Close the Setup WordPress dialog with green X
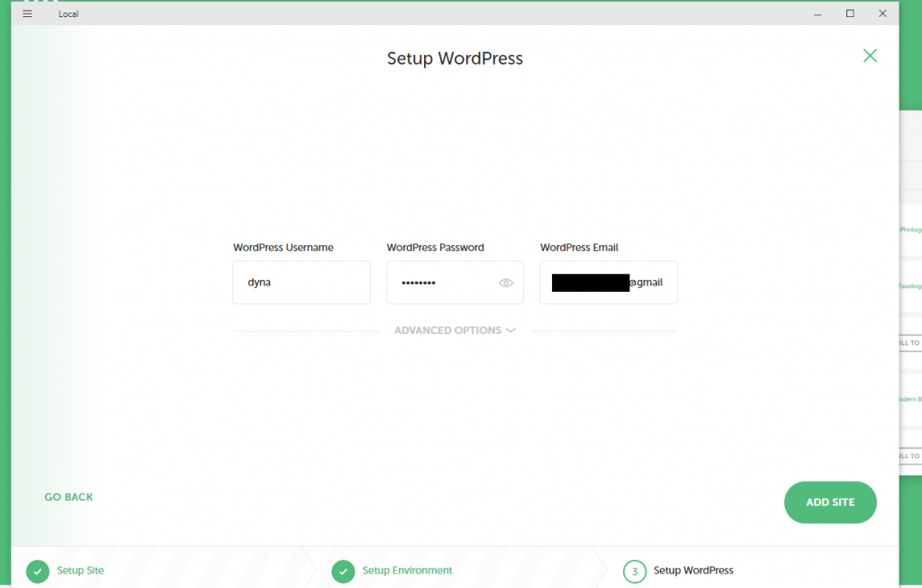The image size is (922, 588). pos(870,56)
